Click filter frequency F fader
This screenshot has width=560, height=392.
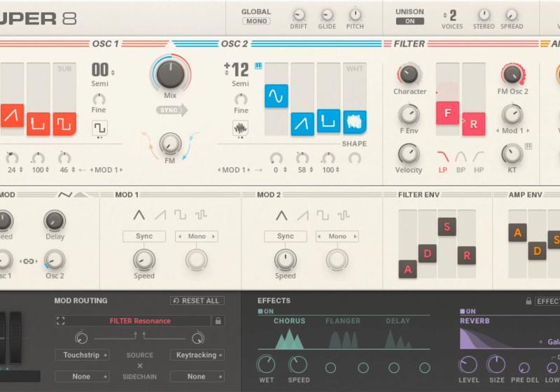click(447, 113)
